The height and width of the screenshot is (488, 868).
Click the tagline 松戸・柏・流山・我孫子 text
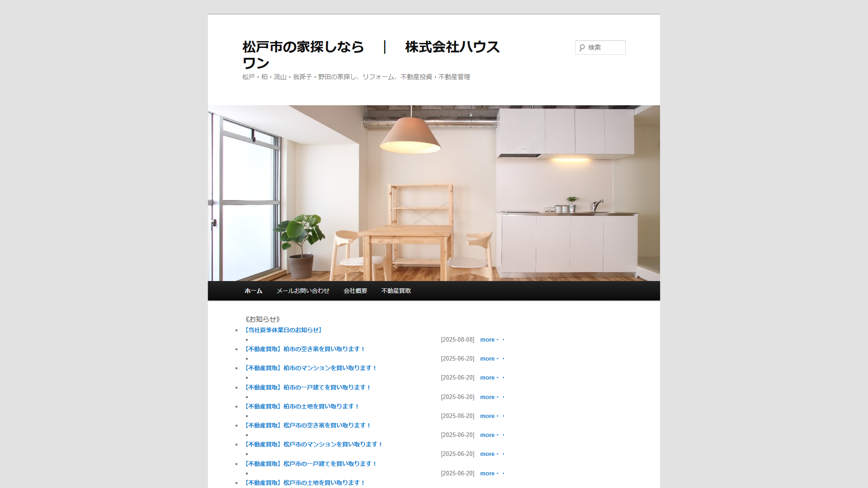coord(356,77)
